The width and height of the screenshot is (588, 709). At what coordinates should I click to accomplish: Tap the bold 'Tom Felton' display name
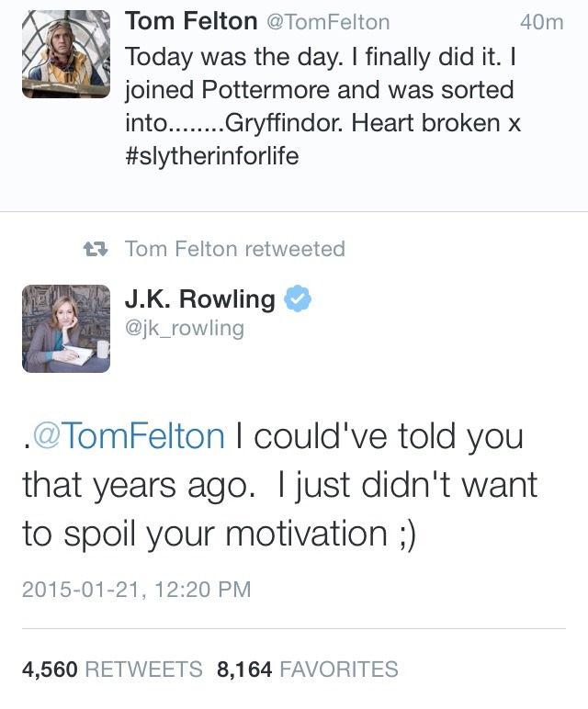point(190,21)
